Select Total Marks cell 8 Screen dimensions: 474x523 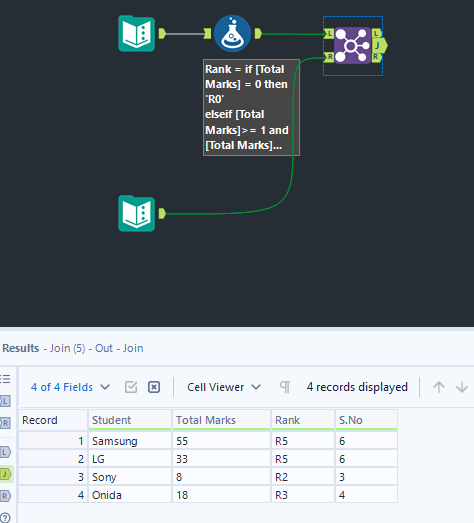[221, 477]
